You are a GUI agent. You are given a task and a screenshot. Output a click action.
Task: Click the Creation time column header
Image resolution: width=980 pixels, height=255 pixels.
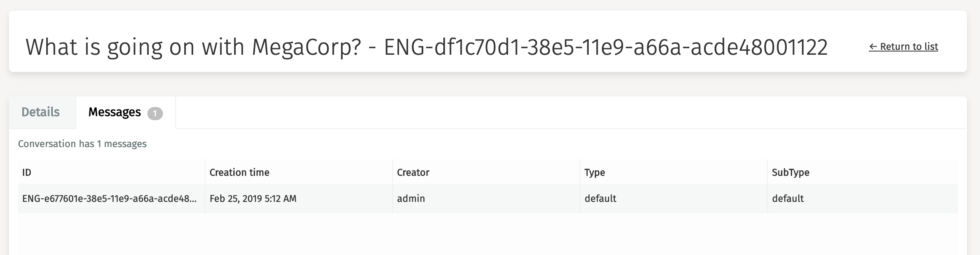pos(239,172)
